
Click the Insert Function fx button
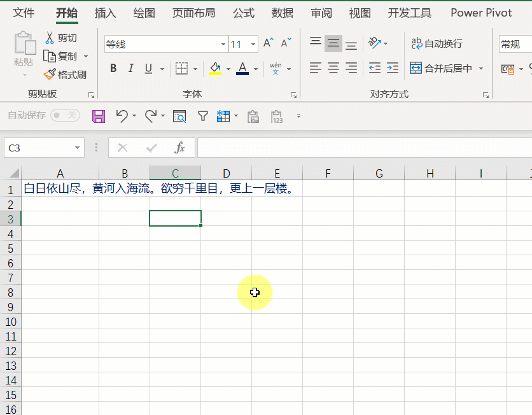[x=179, y=148]
